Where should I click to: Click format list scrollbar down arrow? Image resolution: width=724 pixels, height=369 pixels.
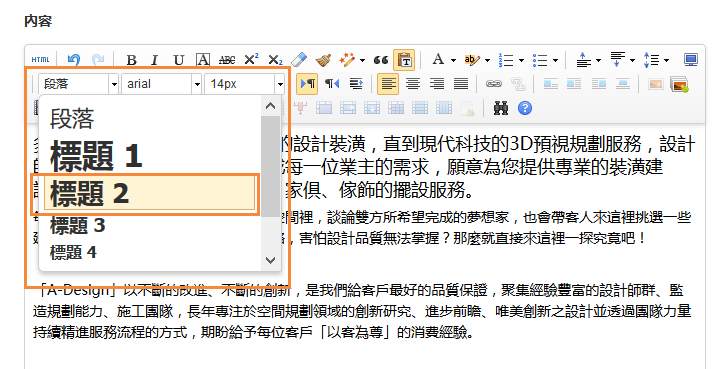point(271,260)
